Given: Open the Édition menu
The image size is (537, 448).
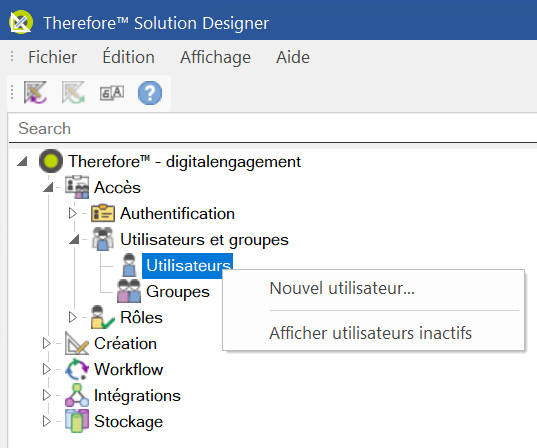Looking at the screenshot, I should [128, 57].
